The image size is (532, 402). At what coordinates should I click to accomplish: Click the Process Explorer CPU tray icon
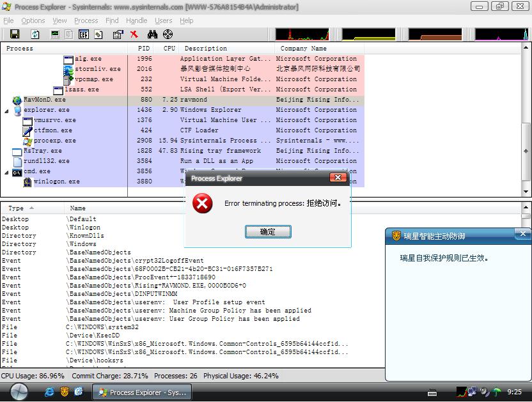tap(461, 392)
